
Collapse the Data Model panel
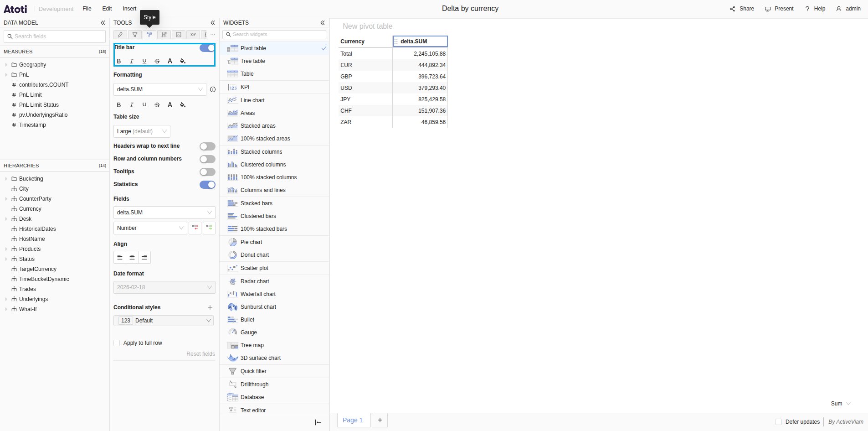pyautogui.click(x=103, y=22)
